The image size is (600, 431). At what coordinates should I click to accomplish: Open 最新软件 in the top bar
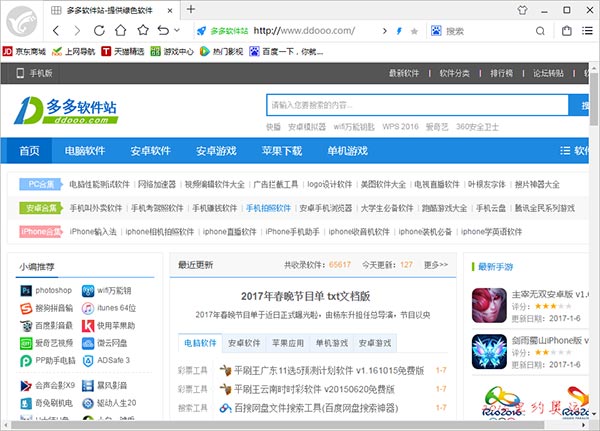pyautogui.click(x=404, y=73)
